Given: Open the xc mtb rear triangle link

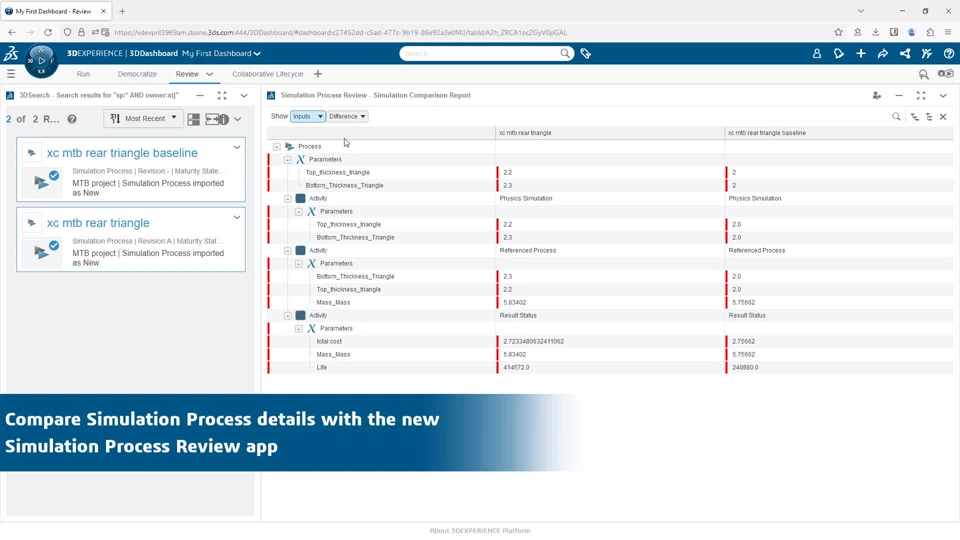Looking at the screenshot, I should pyautogui.click(x=98, y=223).
